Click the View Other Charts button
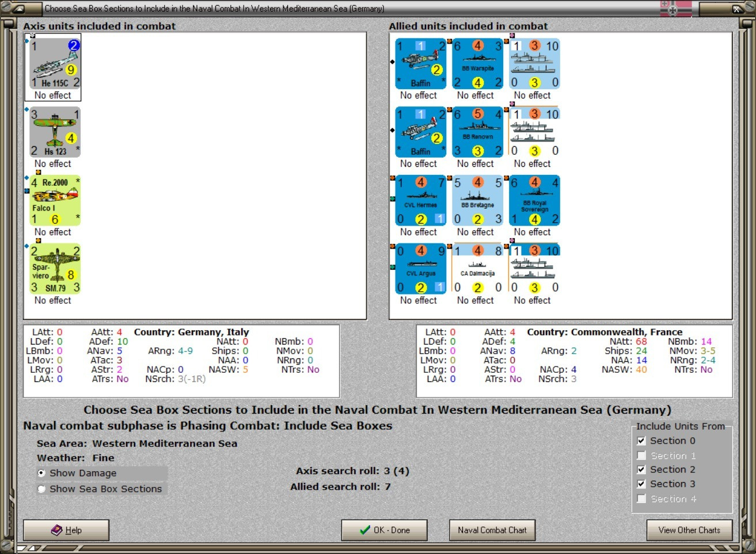This screenshot has width=756, height=554. [x=689, y=530]
